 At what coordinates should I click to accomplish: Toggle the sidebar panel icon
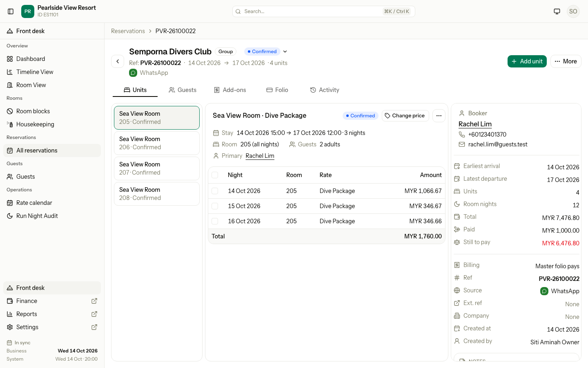[x=11, y=11]
